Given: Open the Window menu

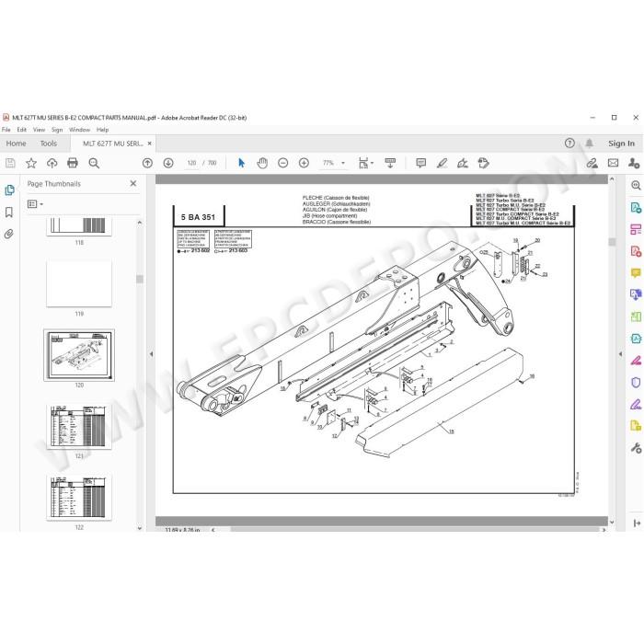Looking at the screenshot, I should pos(80,130).
